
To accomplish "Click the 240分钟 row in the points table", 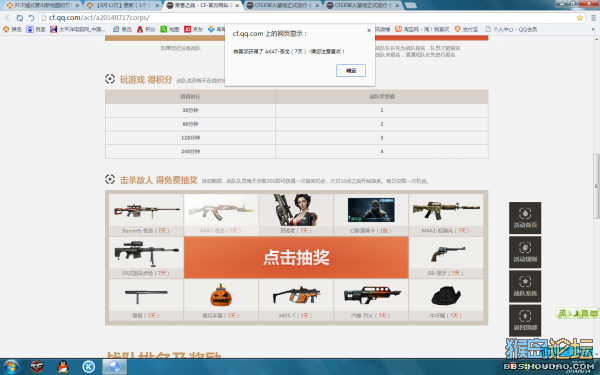I will pyautogui.click(x=297, y=152).
